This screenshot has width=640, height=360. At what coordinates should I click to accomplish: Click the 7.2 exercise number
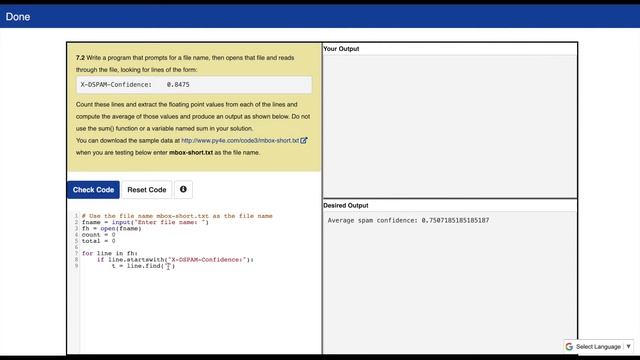click(x=80, y=58)
